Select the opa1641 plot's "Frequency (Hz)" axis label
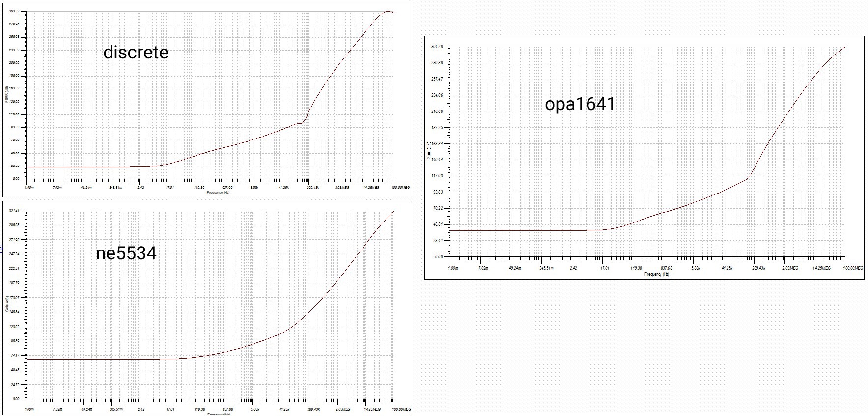Image resolution: width=868 pixels, height=416 pixels. (657, 274)
